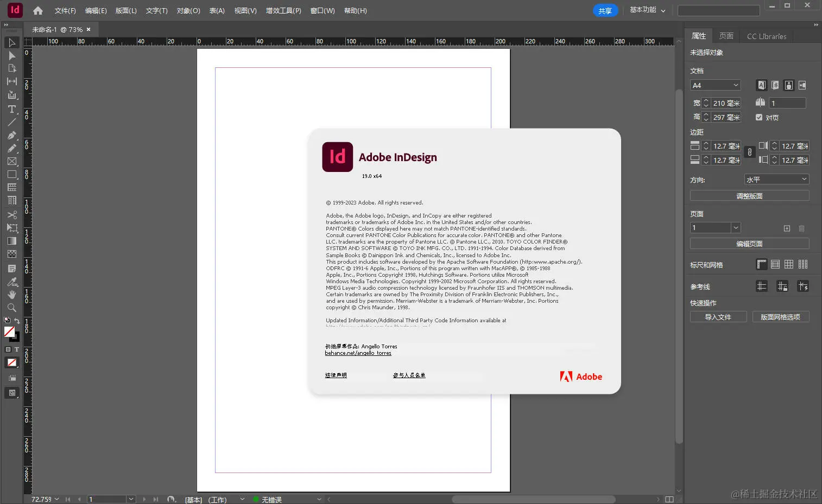Select the Hand tool

(12, 295)
